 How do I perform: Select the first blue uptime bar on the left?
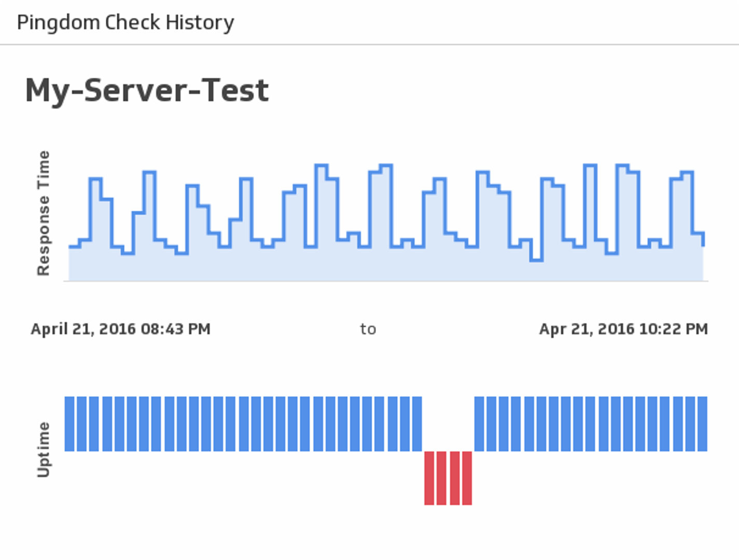(69, 424)
